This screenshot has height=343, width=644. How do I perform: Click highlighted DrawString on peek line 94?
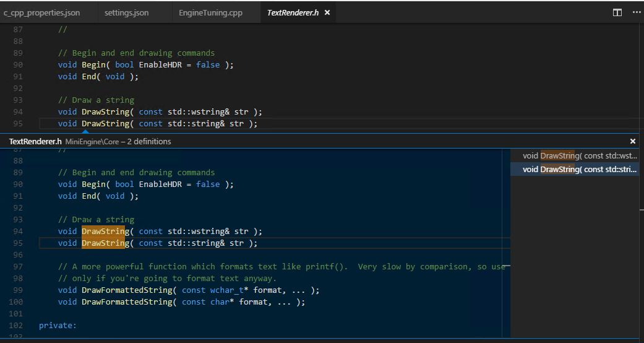click(103, 231)
